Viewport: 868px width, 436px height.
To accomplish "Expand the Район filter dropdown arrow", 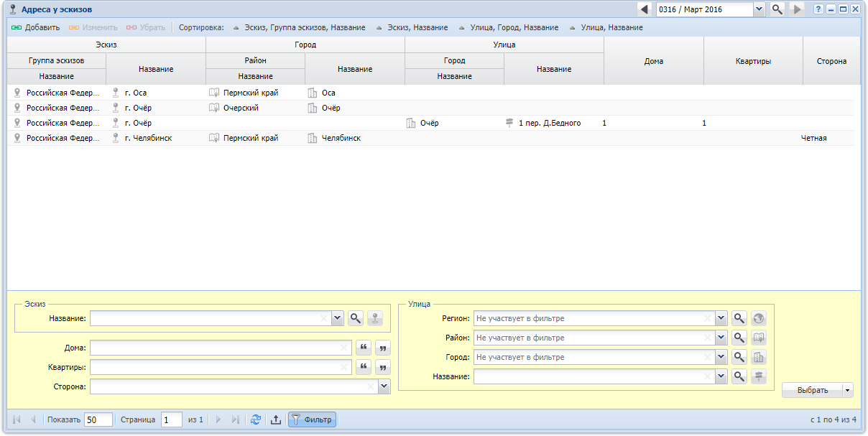I will tap(721, 338).
